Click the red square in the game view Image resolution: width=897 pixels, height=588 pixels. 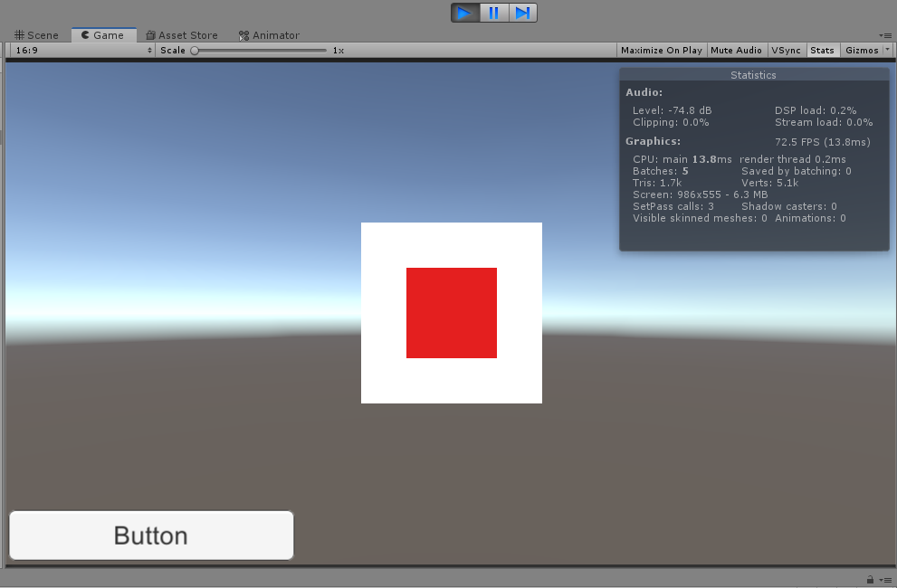pyautogui.click(x=452, y=313)
